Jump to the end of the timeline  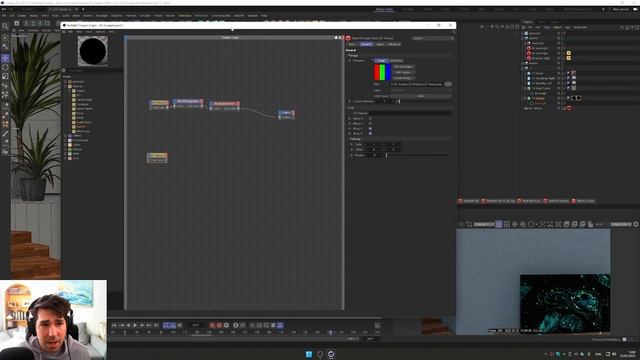coord(156,325)
